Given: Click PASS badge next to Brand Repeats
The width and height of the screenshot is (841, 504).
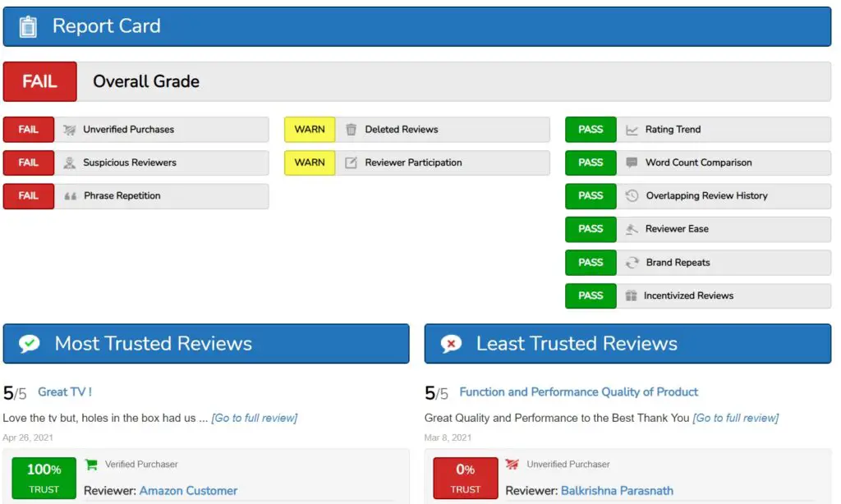Looking at the screenshot, I should 591,263.
